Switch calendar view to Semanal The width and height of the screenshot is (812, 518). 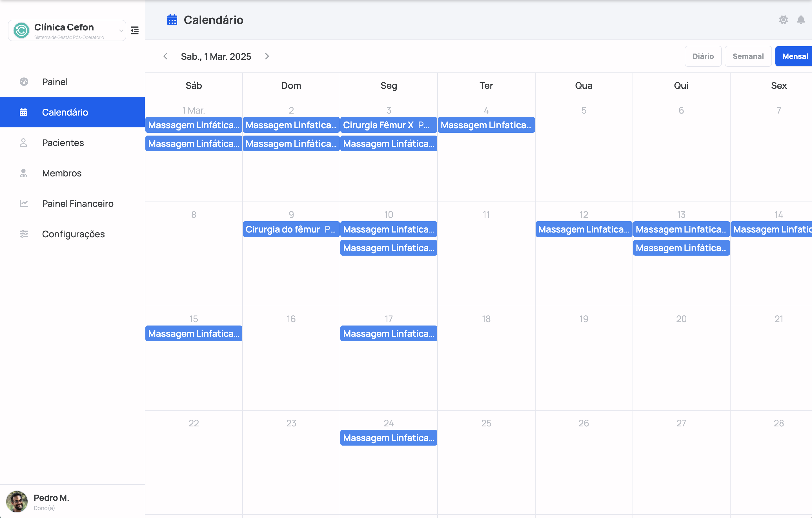[x=748, y=56]
